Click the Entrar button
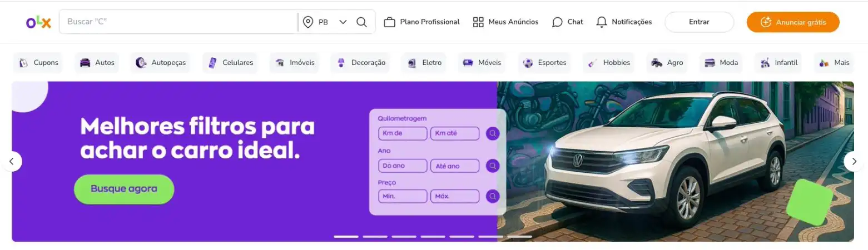 700,22
